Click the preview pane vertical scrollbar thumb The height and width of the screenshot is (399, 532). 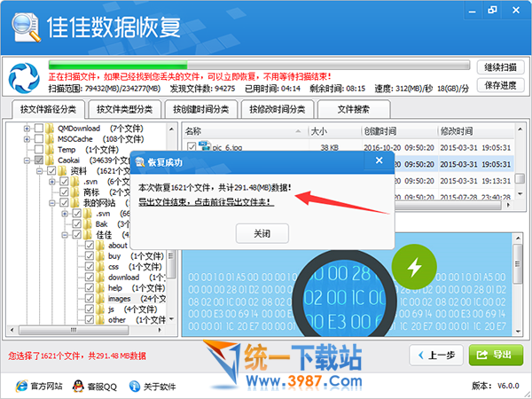tap(518, 264)
